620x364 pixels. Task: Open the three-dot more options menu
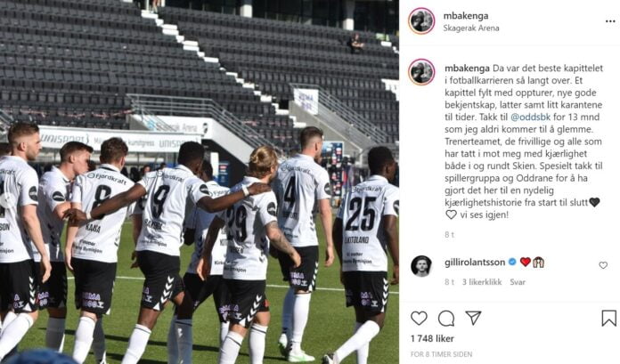pos(610,21)
